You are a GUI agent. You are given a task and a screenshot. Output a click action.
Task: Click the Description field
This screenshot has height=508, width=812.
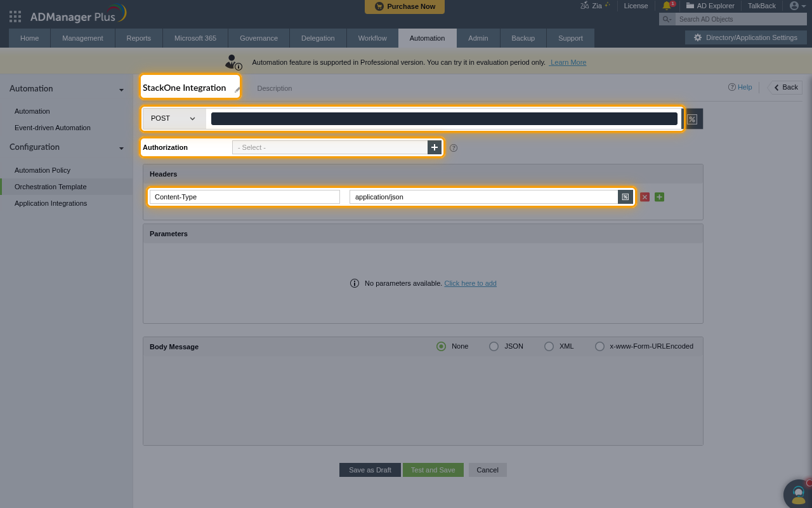click(275, 88)
